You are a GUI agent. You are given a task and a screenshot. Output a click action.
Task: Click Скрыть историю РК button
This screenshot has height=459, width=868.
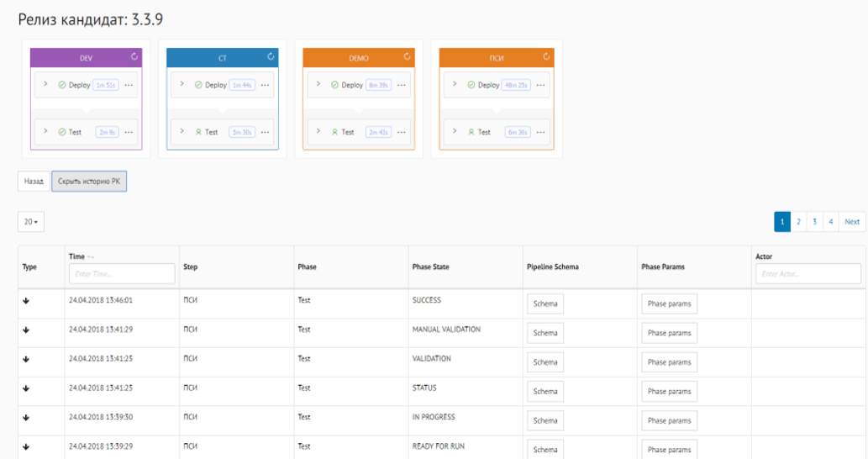pos(89,181)
